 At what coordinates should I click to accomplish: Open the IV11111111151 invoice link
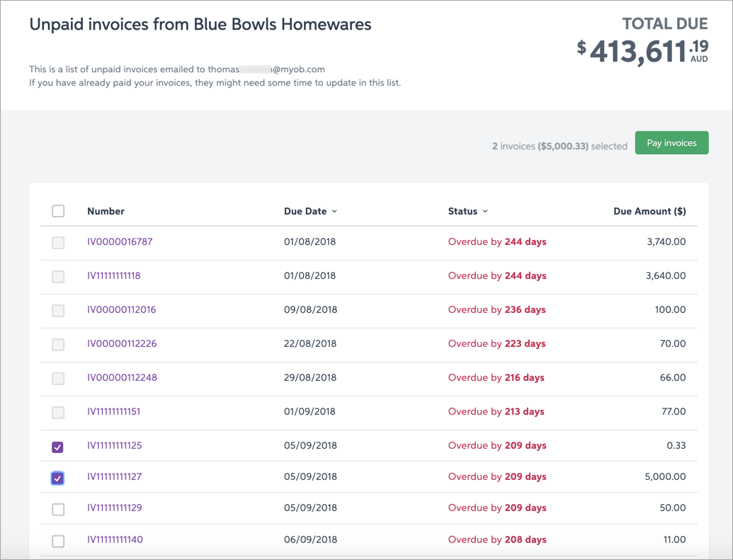point(113,411)
